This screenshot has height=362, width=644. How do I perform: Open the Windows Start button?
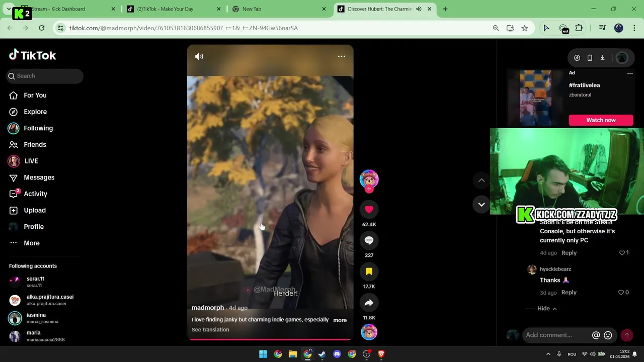point(263,354)
